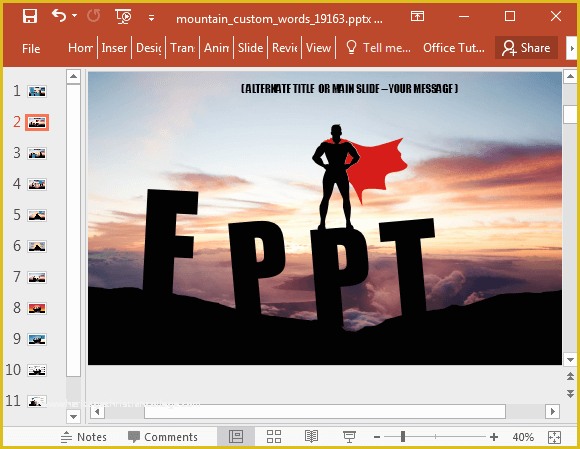Click the Tell me lightbulb search

pyautogui.click(x=378, y=48)
